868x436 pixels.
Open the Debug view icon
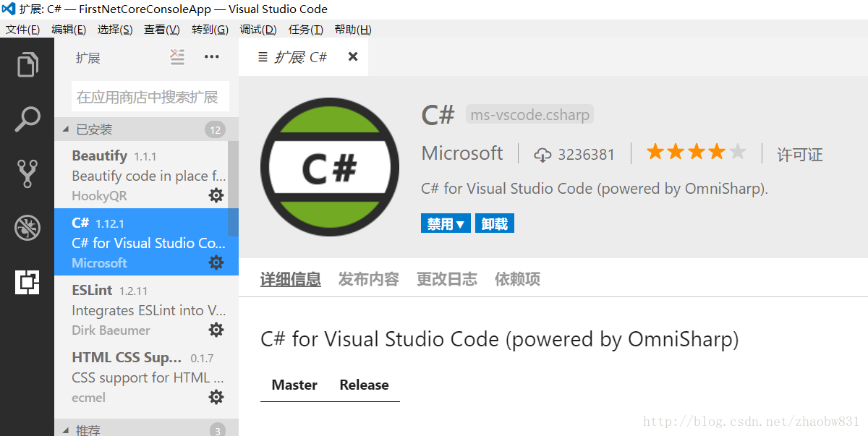tap(27, 228)
